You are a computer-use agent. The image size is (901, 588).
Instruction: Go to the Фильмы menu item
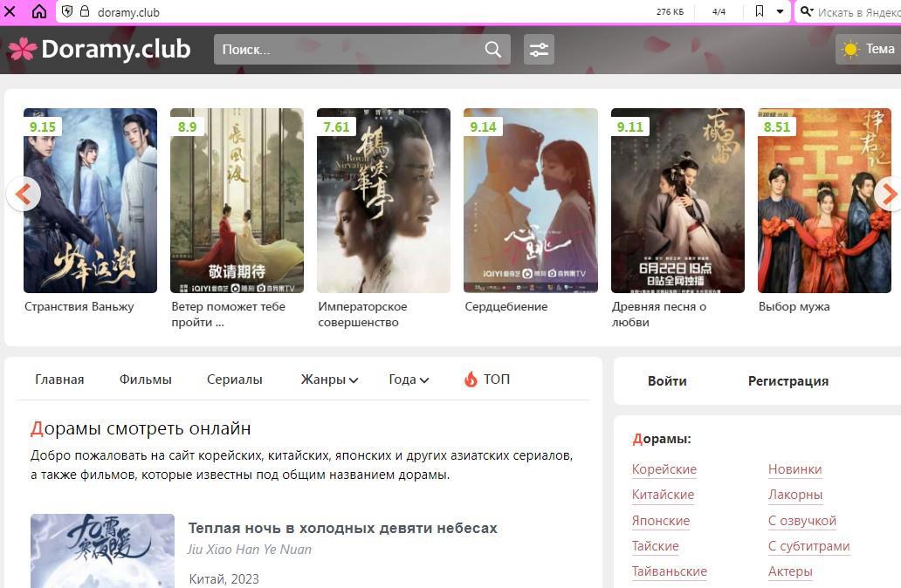point(145,379)
